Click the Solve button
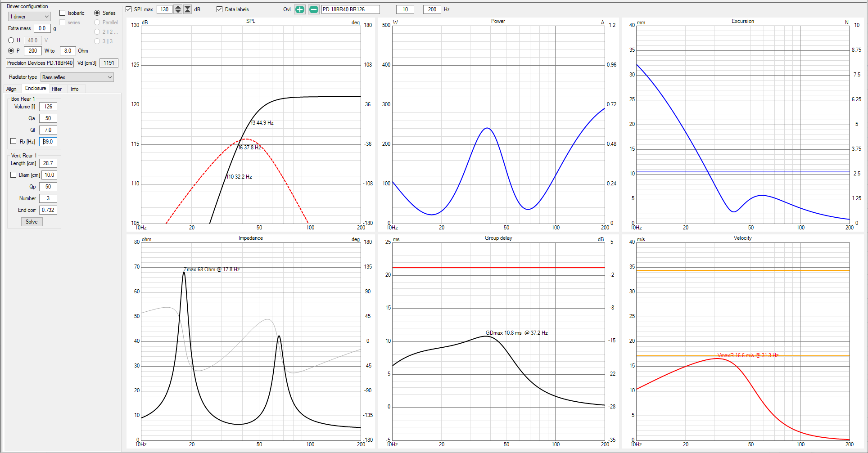This screenshot has width=868, height=453. (32, 222)
